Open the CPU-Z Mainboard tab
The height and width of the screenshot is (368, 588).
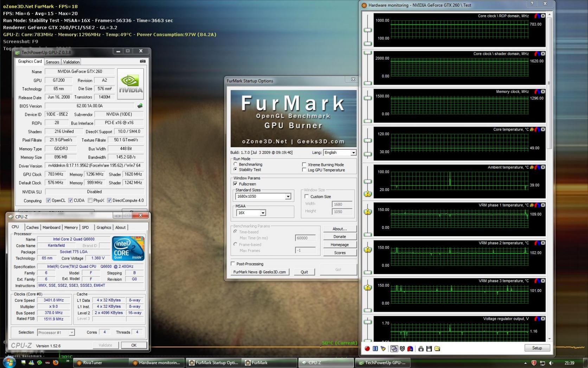tap(51, 227)
